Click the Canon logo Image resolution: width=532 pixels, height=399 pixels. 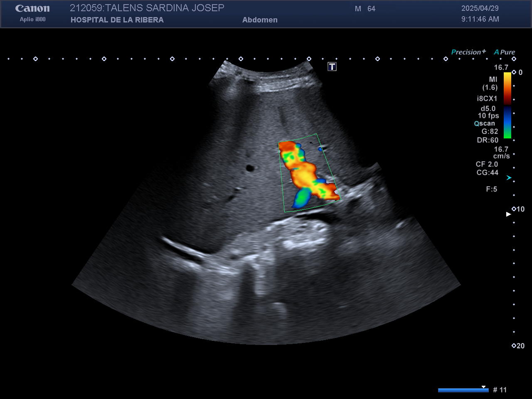pos(32,9)
